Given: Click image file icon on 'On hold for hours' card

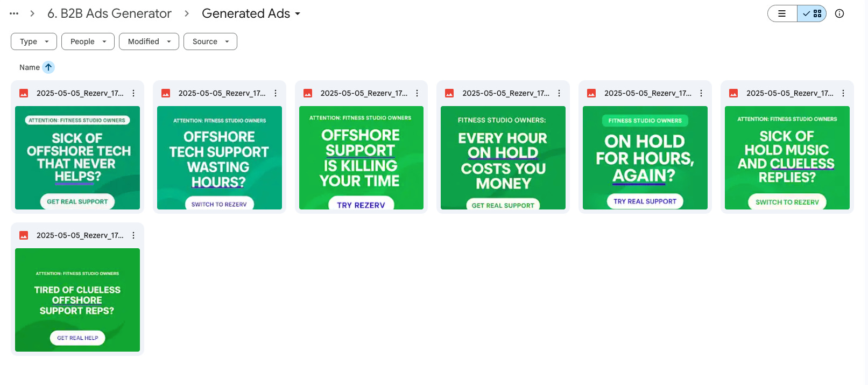Looking at the screenshot, I should pos(591,93).
